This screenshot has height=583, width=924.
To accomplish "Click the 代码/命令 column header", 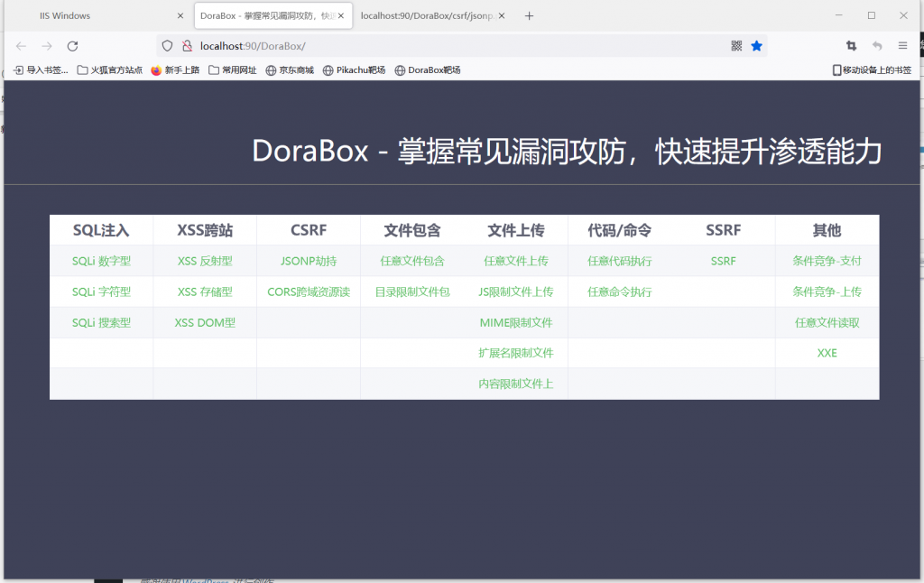I will pyautogui.click(x=620, y=230).
